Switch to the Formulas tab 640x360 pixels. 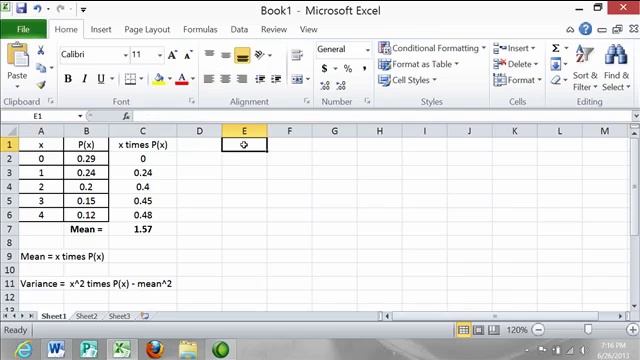tap(200, 29)
